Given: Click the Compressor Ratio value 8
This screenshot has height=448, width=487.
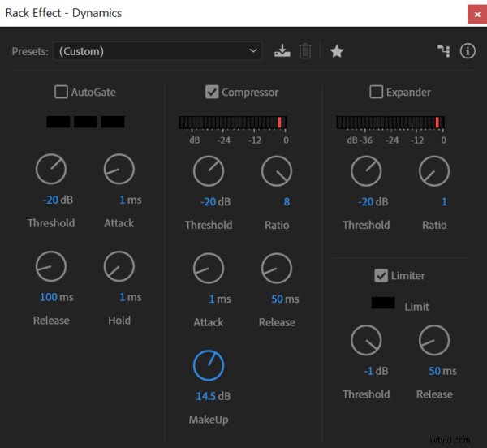Looking at the screenshot, I should coord(287,202).
